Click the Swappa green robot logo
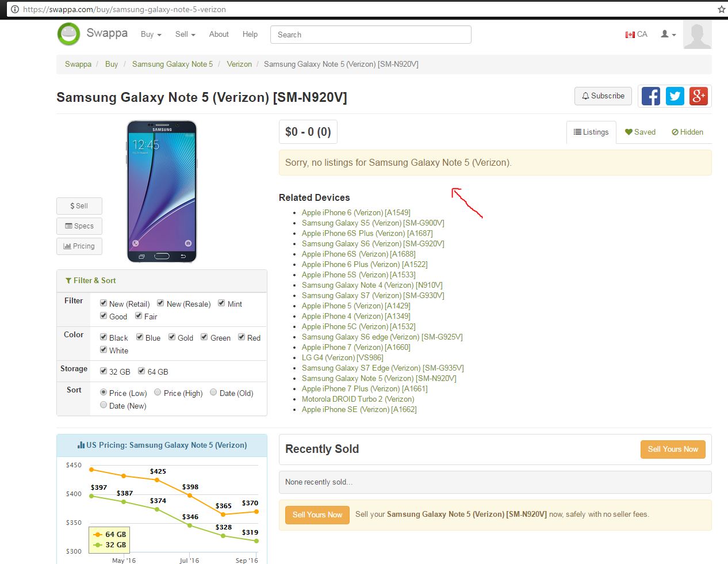728x564 pixels. coord(69,34)
